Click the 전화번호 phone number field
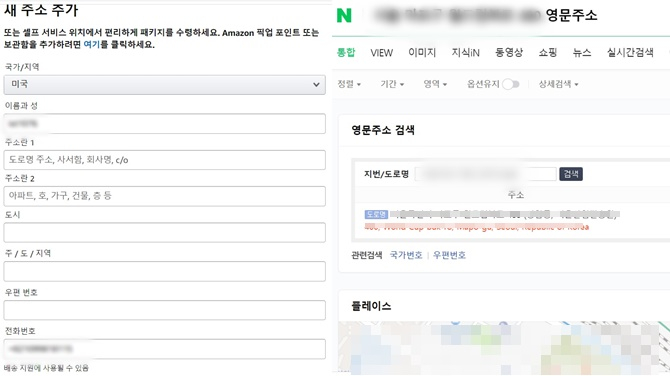670x376 pixels. [165, 349]
